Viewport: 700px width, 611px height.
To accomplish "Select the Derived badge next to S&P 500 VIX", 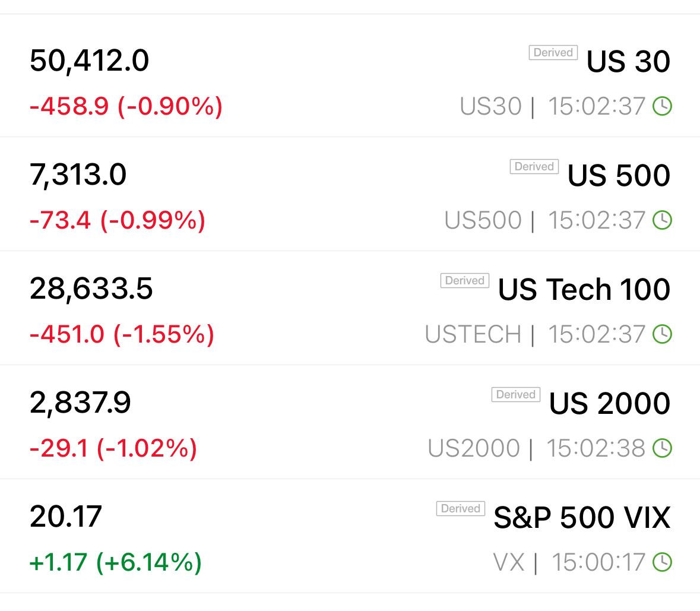I will click(x=460, y=508).
